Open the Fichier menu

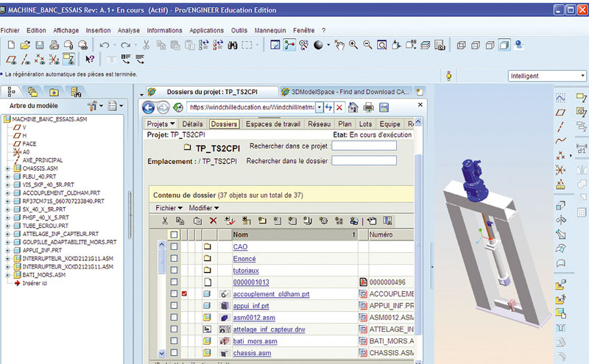(10, 30)
